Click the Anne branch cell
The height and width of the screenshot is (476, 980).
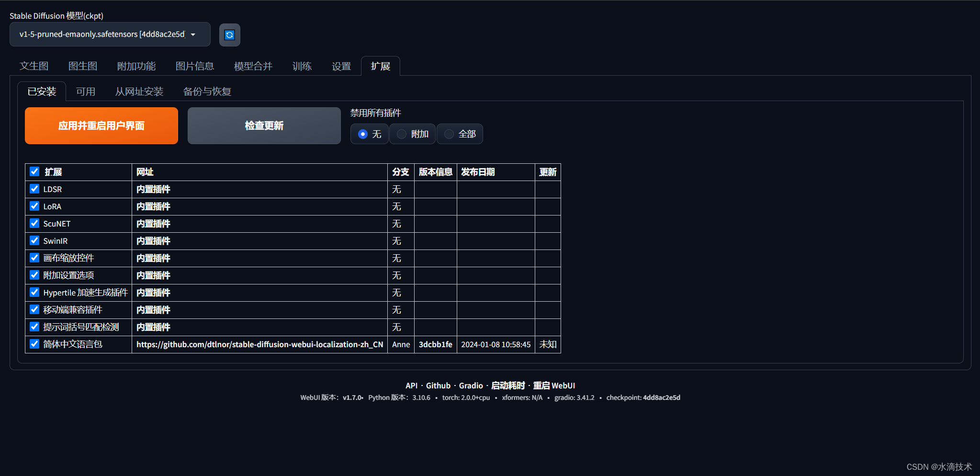point(401,344)
